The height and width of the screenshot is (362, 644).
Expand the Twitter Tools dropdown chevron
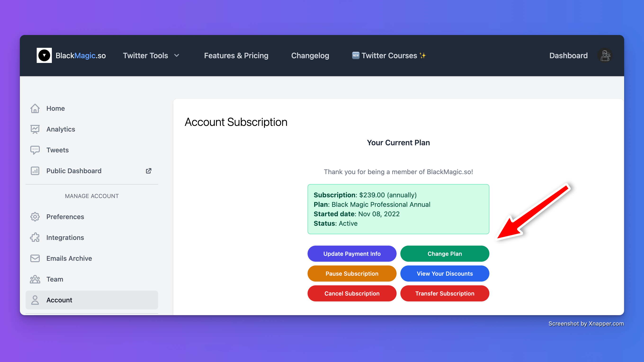click(x=177, y=55)
